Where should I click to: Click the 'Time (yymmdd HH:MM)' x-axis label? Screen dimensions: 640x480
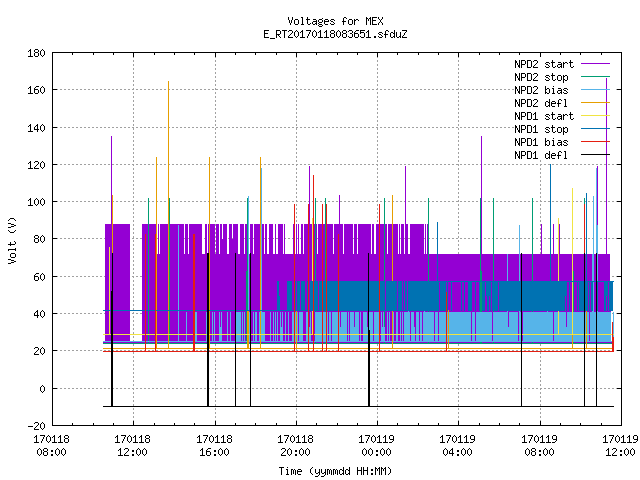coord(335,471)
